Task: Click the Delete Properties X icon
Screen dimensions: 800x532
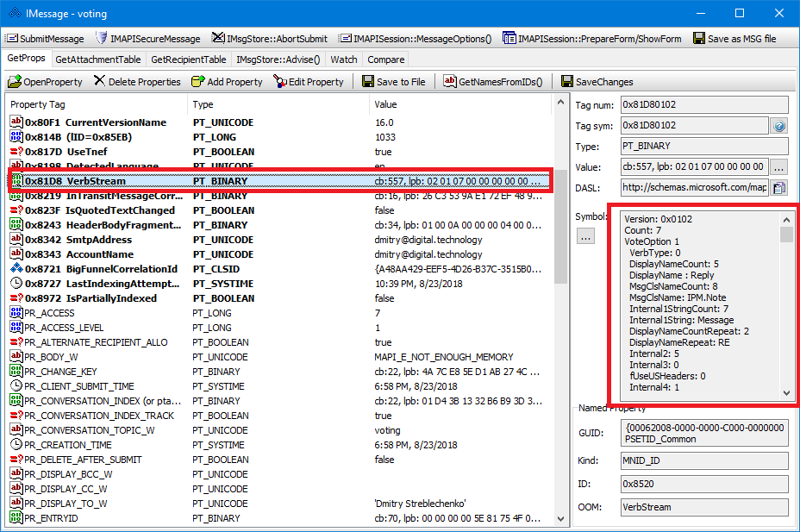Action: (99, 81)
